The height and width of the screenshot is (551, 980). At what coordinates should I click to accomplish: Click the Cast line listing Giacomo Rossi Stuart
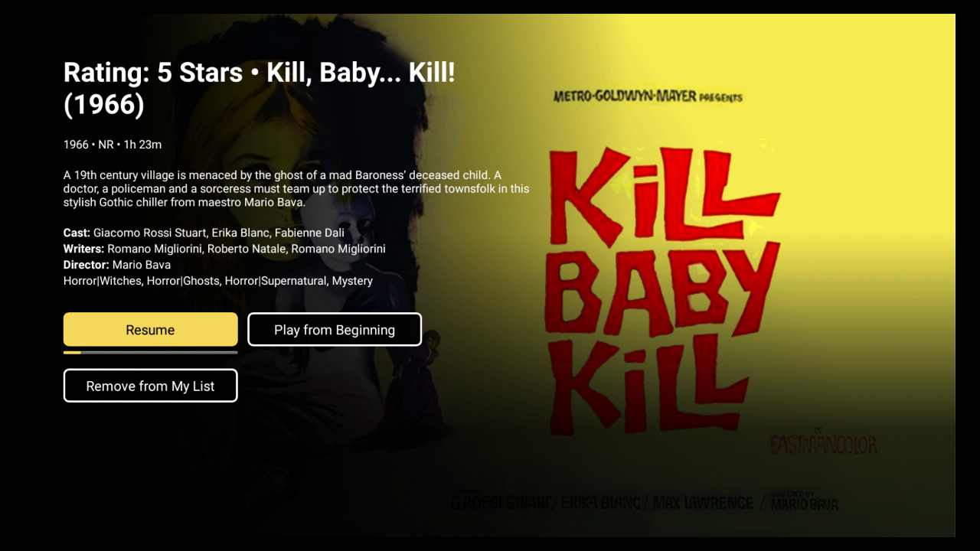click(204, 233)
